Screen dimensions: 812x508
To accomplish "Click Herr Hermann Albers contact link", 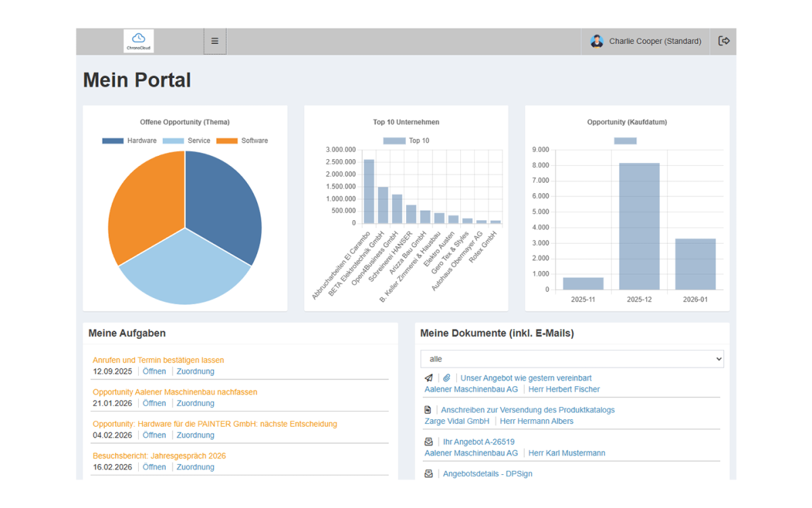I will click(x=537, y=421).
